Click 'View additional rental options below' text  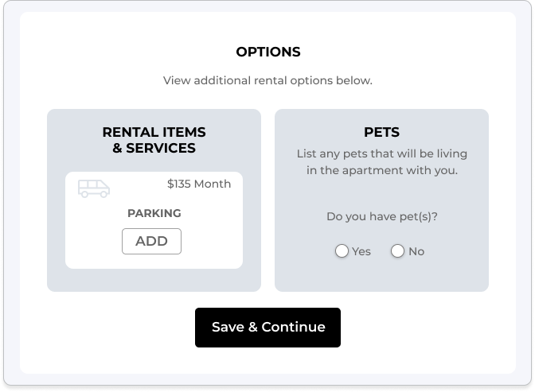click(x=267, y=80)
